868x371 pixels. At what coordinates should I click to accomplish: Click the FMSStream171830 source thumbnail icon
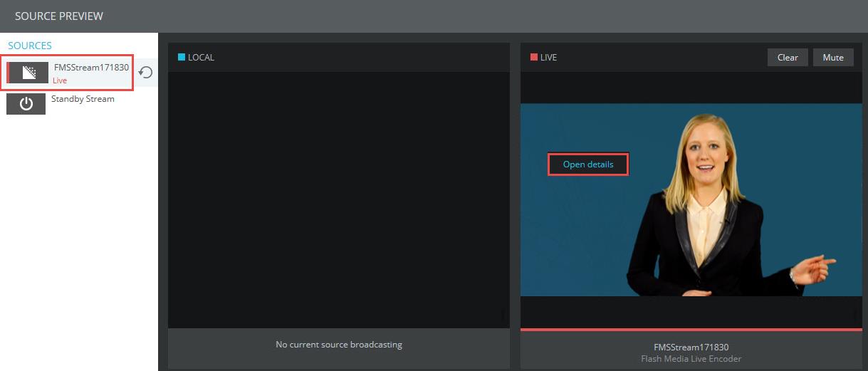28,73
